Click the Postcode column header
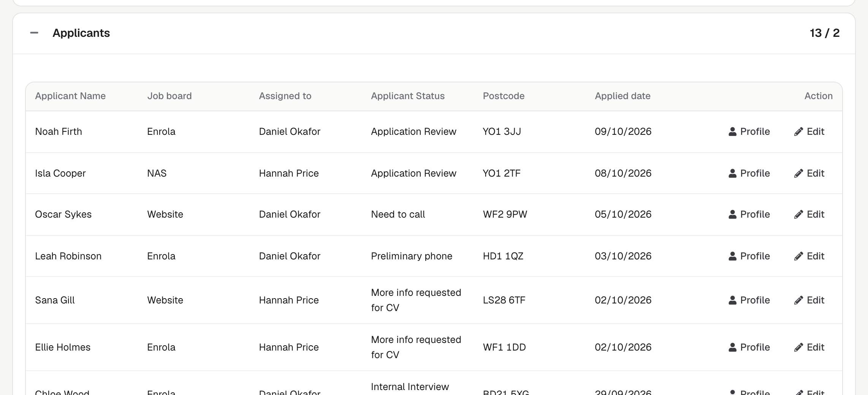Screen dimensions: 868x395 504,96
